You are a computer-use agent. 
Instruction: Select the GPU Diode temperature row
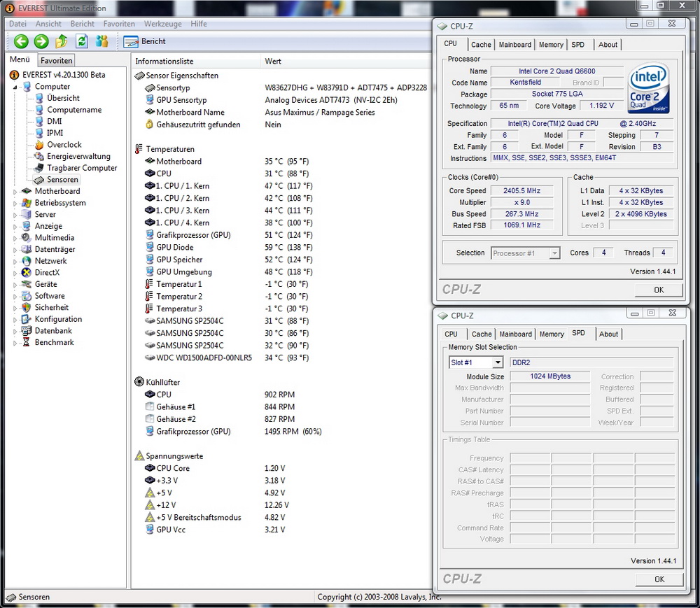pyautogui.click(x=227, y=247)
